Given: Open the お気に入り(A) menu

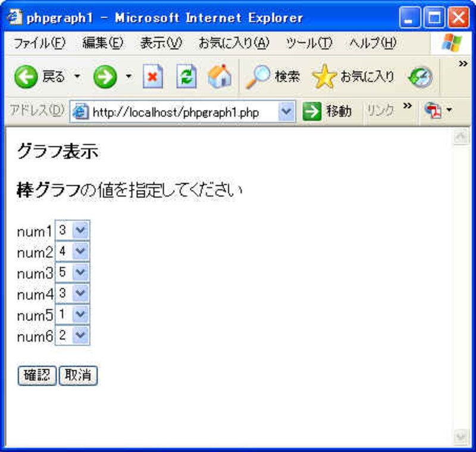Looking at the screenshot, I should (234, 43).
